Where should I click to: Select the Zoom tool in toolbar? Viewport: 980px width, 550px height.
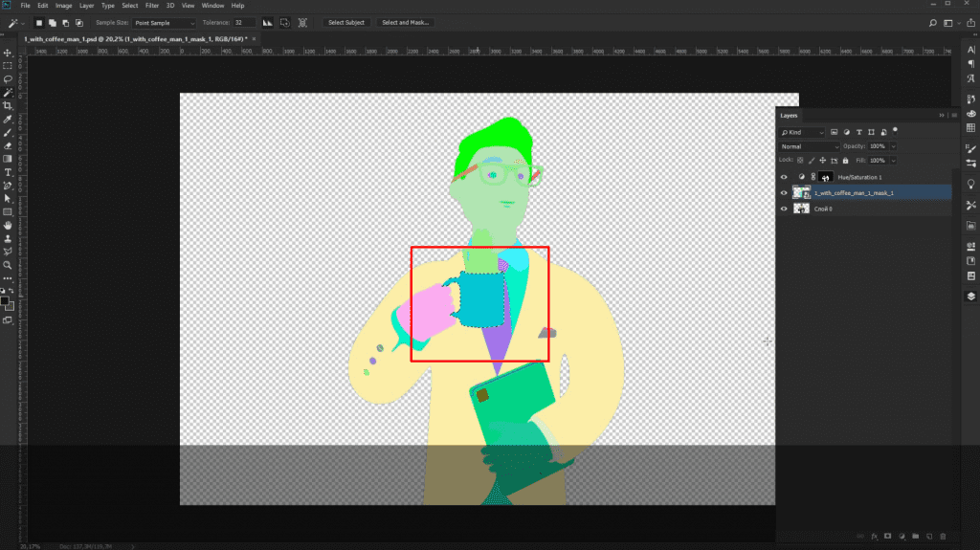click(x=8, y=265)
